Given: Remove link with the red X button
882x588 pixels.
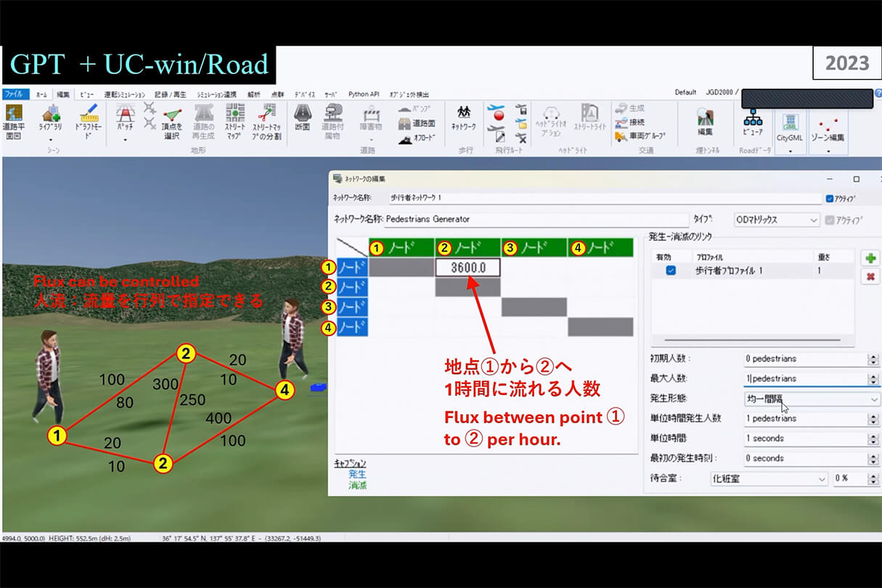Looking at the screenshot, I should point(870,277).
